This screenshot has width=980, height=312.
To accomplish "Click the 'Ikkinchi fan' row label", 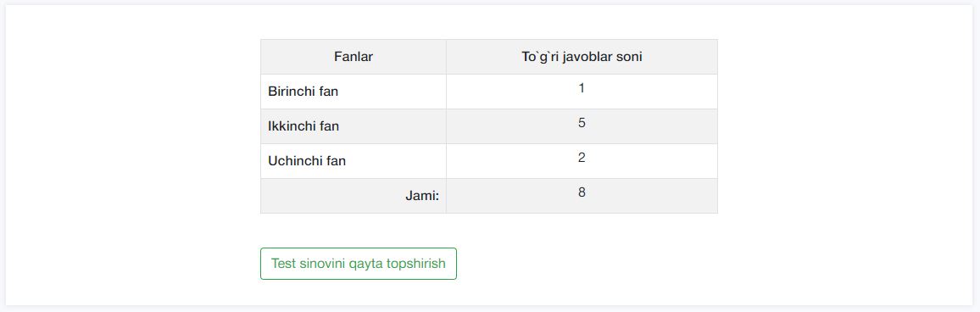I will click(303, 126).
